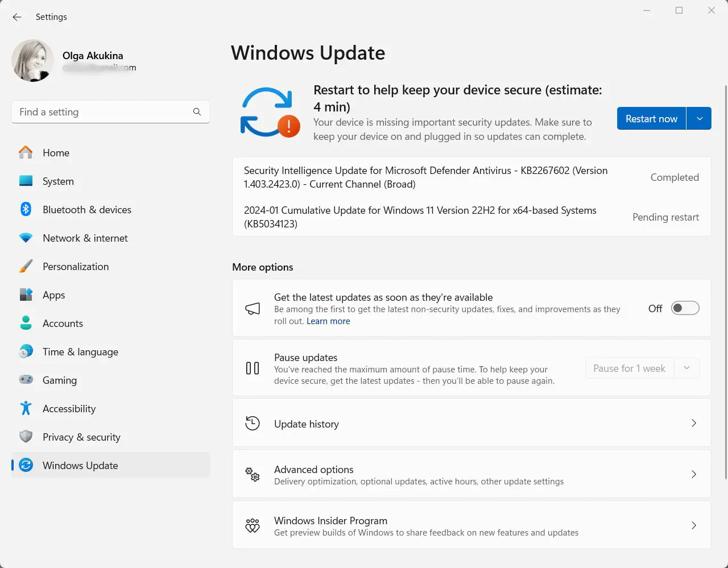Click the System monitor icon

pyautogui.click(x=26, y=181)
